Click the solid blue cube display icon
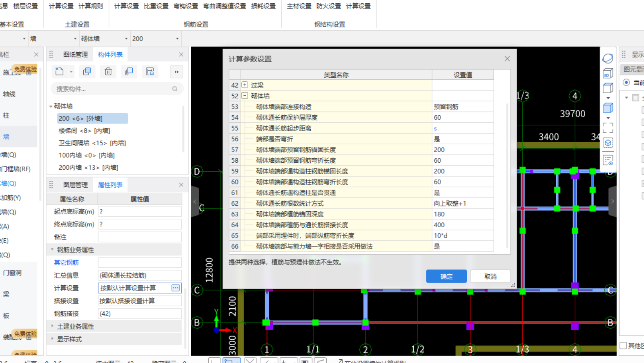This screenshot has width=644, height=363. point(608,108)
